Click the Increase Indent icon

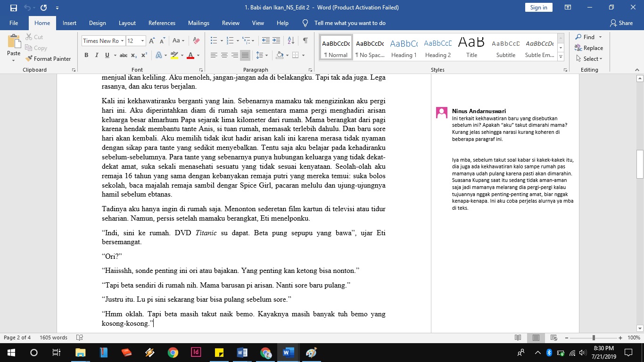click(276, 41)
